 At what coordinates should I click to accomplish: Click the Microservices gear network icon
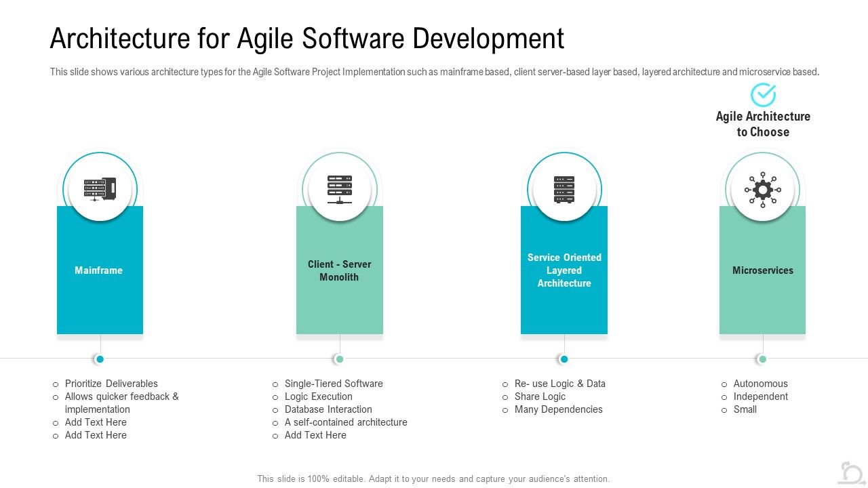(763, 189)
